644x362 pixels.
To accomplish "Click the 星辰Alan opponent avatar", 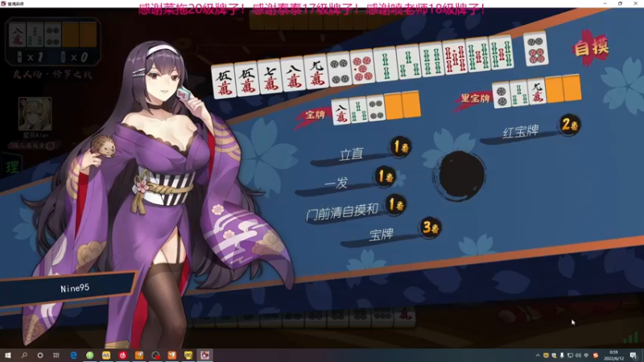I will pyautogui.click(x=35, y=113).
